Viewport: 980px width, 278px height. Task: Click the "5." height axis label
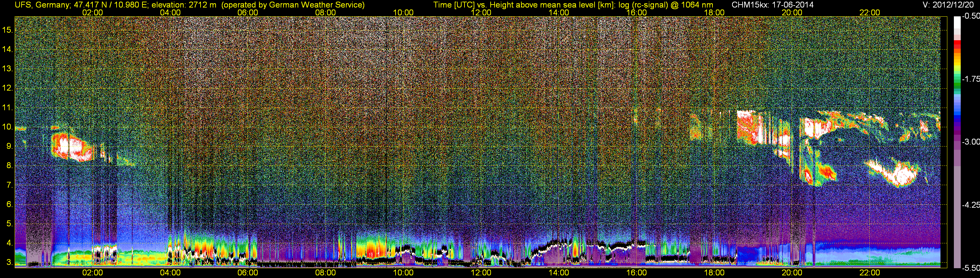pos(10,224)
